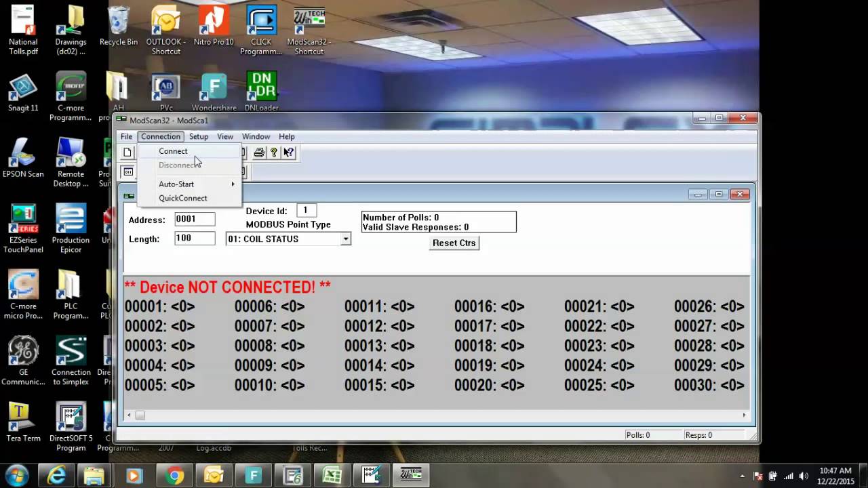Click coil entry 00030: <0>
Viewport: 868px width, 488px height.
tap(709, 385)
